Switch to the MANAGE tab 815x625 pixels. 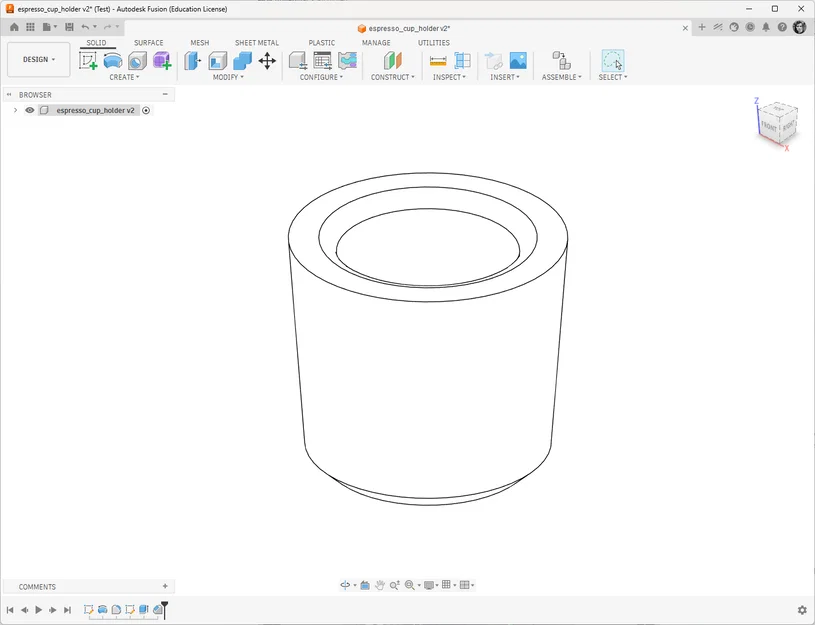[376, 43]
